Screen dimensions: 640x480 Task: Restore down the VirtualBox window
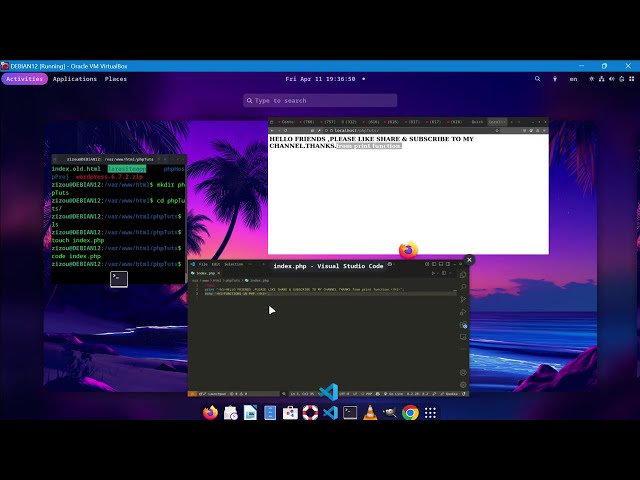click(x=604, y=66)
